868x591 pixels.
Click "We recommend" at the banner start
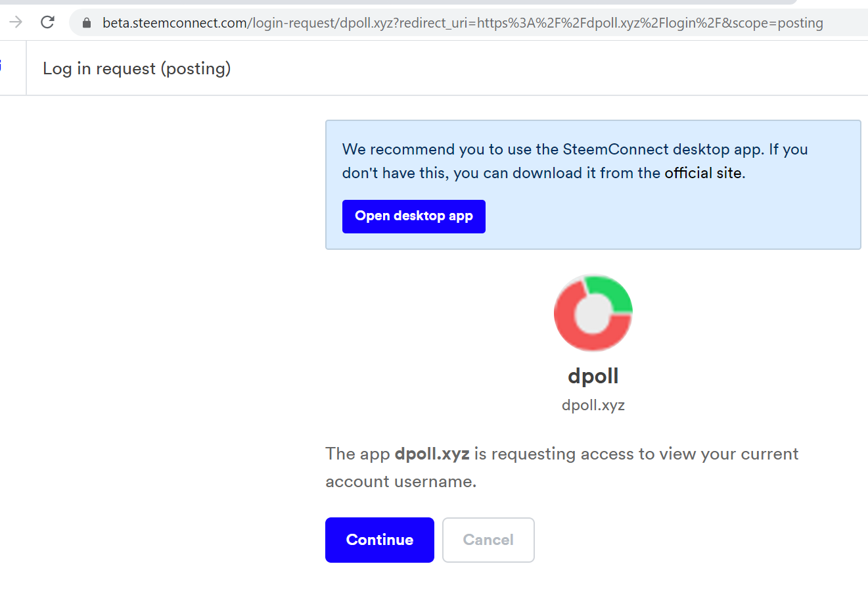398,149
